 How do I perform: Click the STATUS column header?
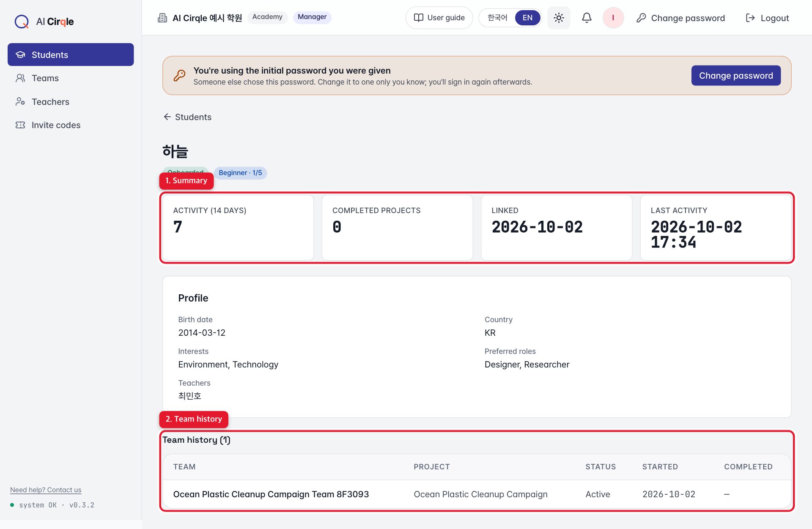tap(601, 467)
